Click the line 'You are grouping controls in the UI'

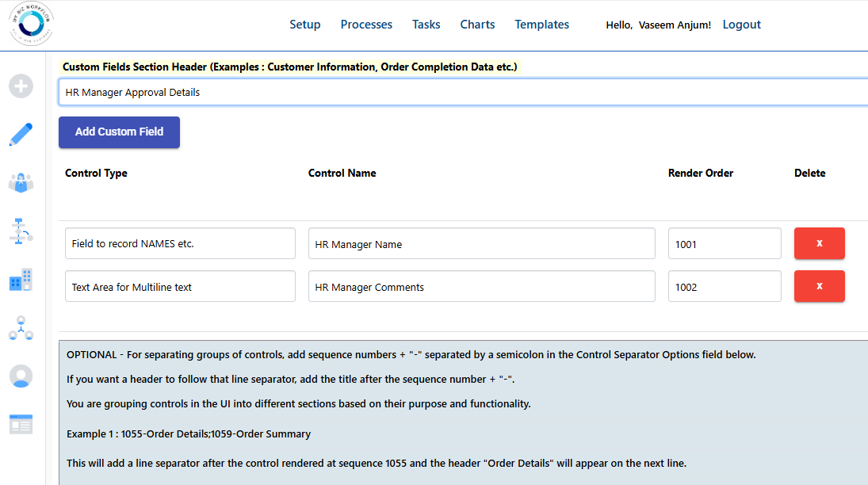pyautogui.click(x=298, y=403)
